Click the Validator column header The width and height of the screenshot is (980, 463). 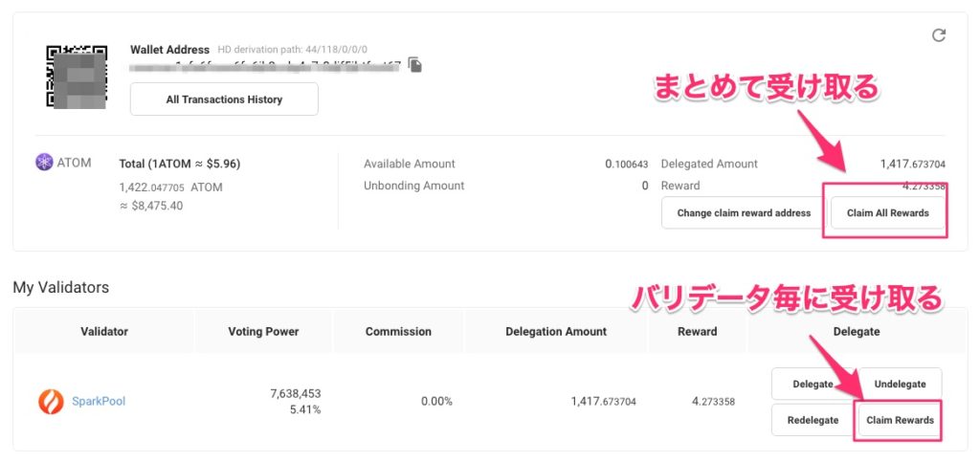(103, 332)
